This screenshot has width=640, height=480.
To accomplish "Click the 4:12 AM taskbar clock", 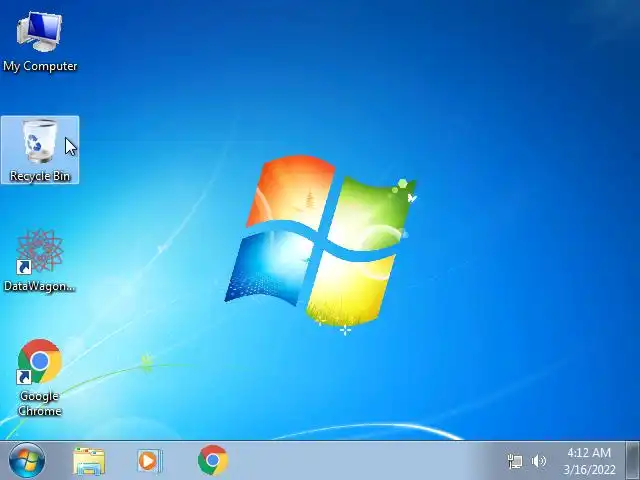I will click(589, 453).
